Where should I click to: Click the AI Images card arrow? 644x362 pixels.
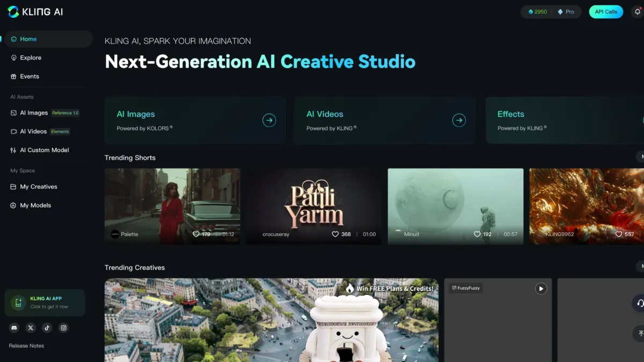269,120
